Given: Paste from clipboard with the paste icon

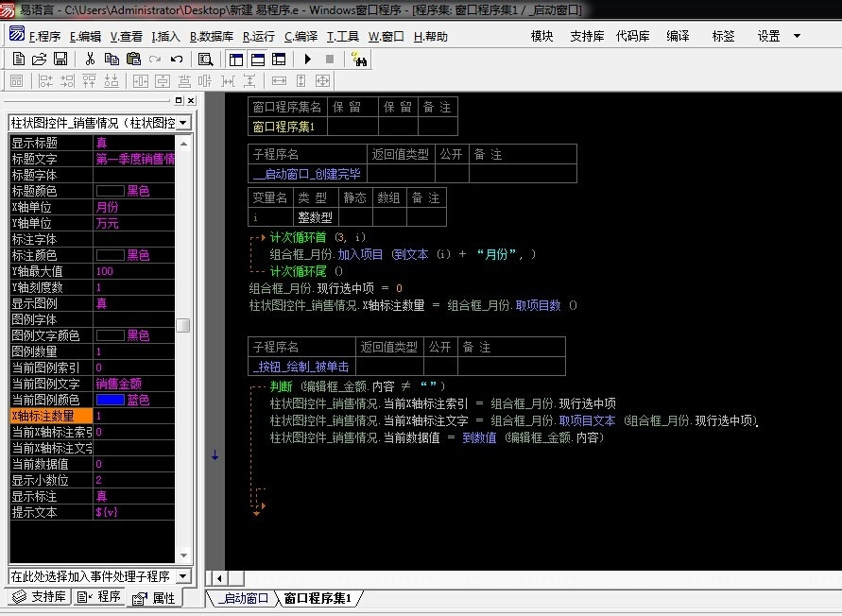Looking at the screenshot, I should click(x=133, y=60).
